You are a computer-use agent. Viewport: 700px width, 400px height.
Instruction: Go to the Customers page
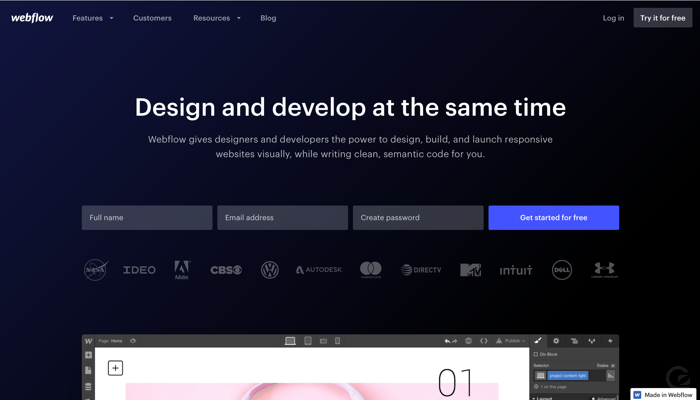pyautogui.click(x=152, y=18)
